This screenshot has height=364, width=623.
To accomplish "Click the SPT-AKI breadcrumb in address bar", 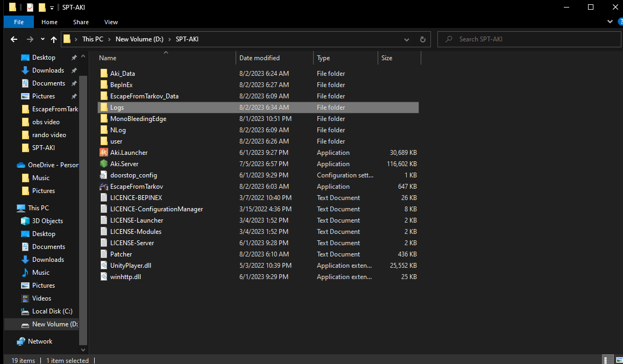I will [x=187, y=39].
